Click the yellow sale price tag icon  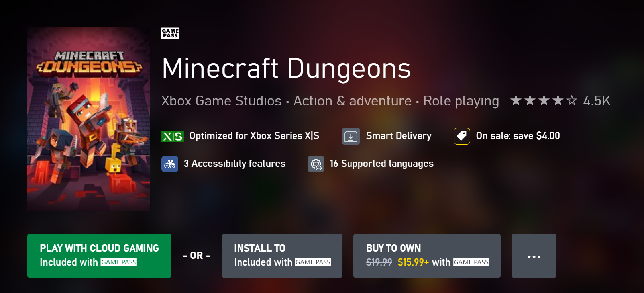pos(461,136)
